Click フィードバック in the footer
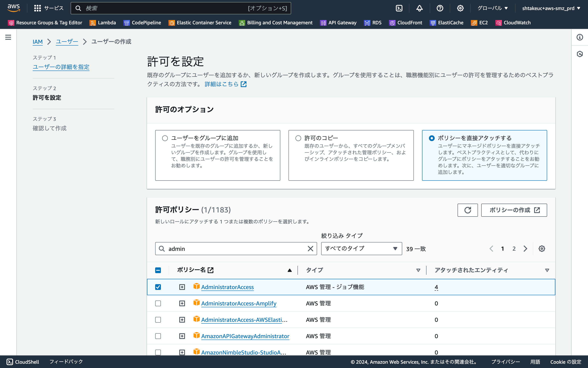Viewport: 588px width, 368px height. click(x=66, y=362)
